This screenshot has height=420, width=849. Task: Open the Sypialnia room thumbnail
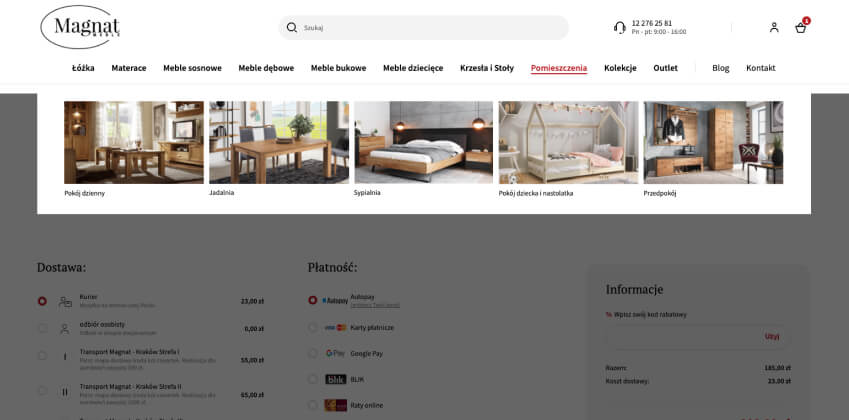(423, 142)
